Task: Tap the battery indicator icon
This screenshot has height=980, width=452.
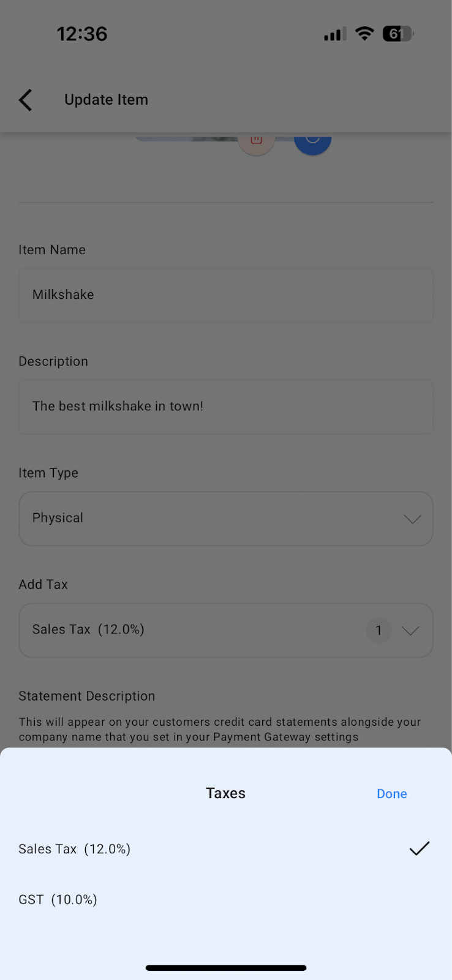Action: 397,34
